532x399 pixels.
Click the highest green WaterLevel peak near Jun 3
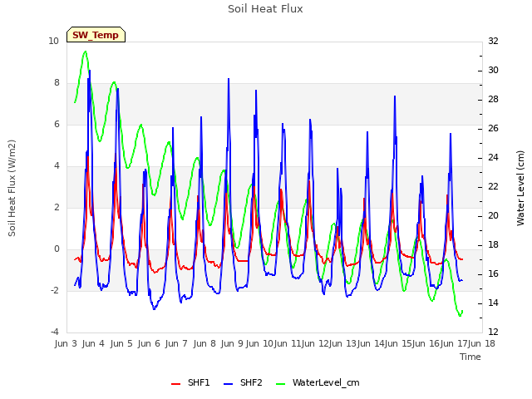[85, 52]
